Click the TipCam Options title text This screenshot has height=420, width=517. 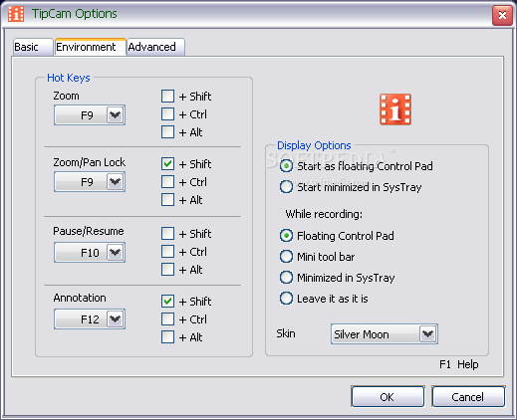pyautogui.click(x=75, y=14)
